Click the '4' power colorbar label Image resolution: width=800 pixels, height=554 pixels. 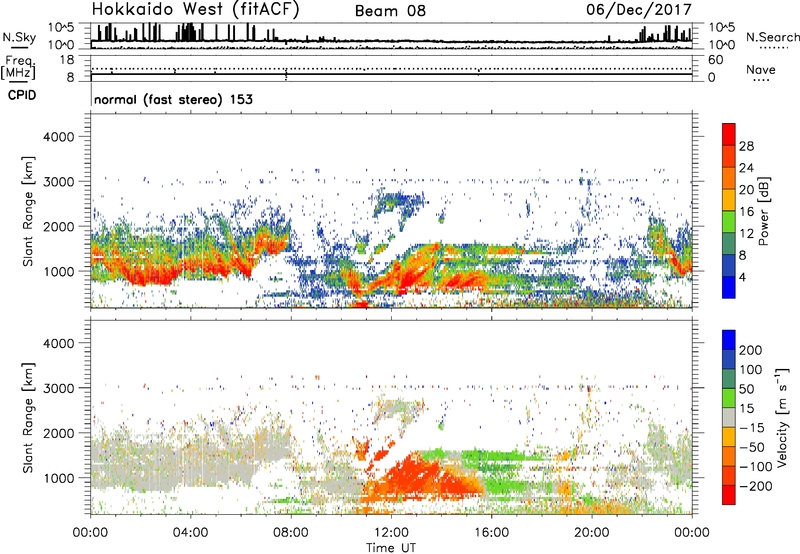pos(743,277)
